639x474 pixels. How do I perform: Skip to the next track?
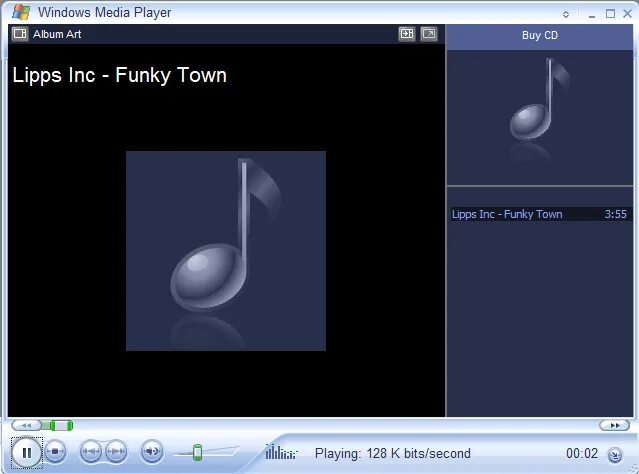(117, 451)
